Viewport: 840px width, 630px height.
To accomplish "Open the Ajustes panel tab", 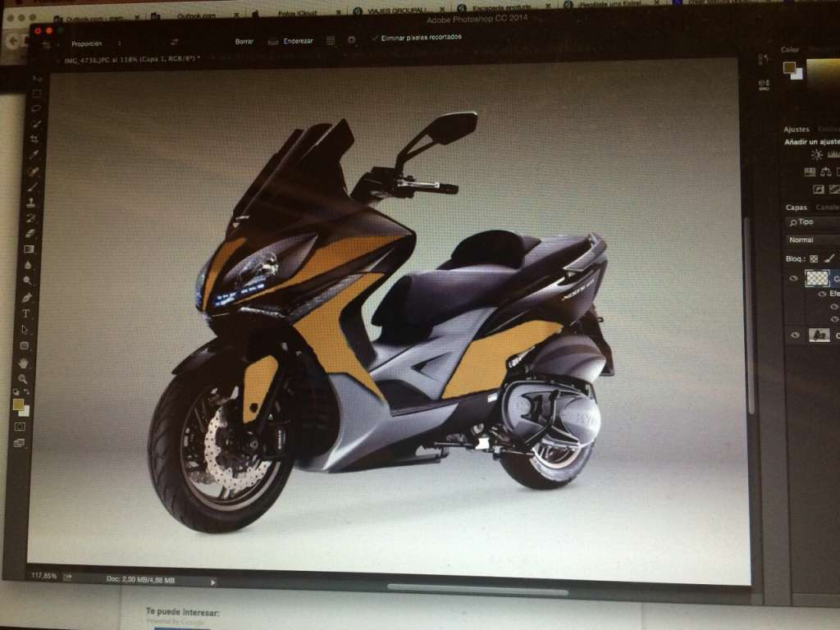I will click(x=796, y=130).
